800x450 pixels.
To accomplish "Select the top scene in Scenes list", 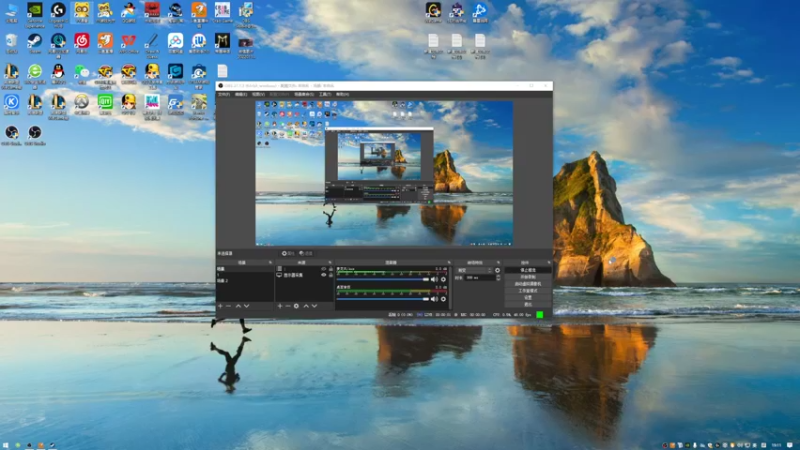I will [245, 269].
